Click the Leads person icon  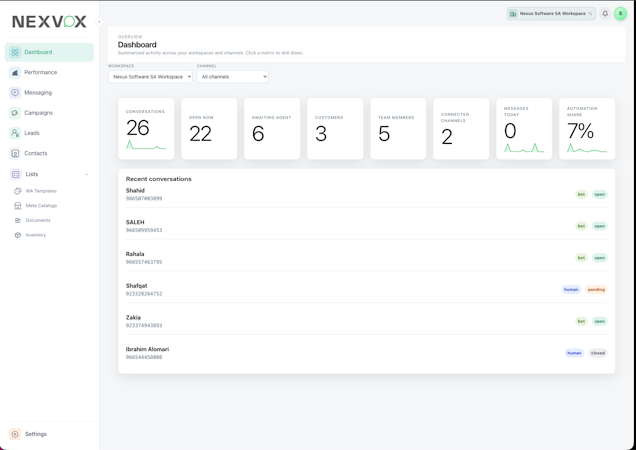tap(15, 133)
